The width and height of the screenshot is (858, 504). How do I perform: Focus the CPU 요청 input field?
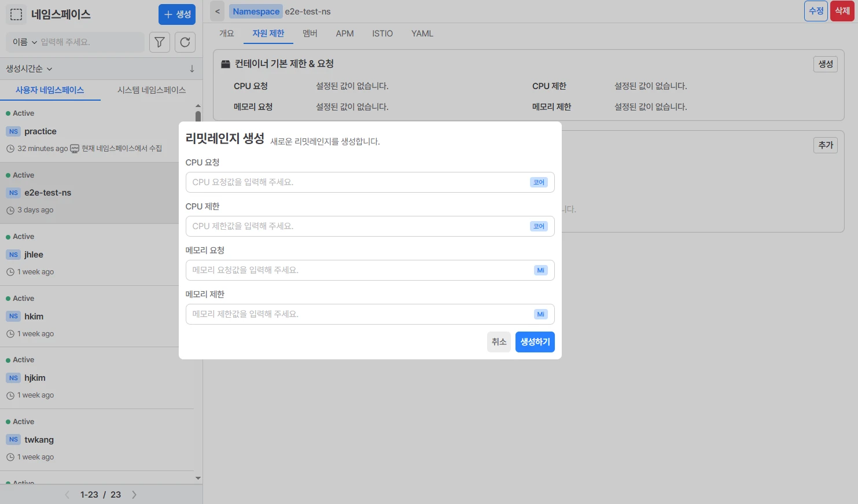pyautogui.click(x=370, y=182)
